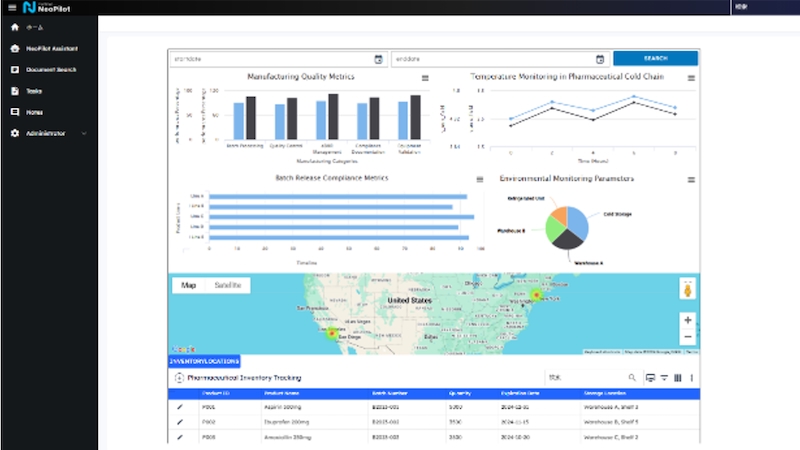800x450 pixels.
Task: Click the edit pencil for product P001
Action: 180,408
